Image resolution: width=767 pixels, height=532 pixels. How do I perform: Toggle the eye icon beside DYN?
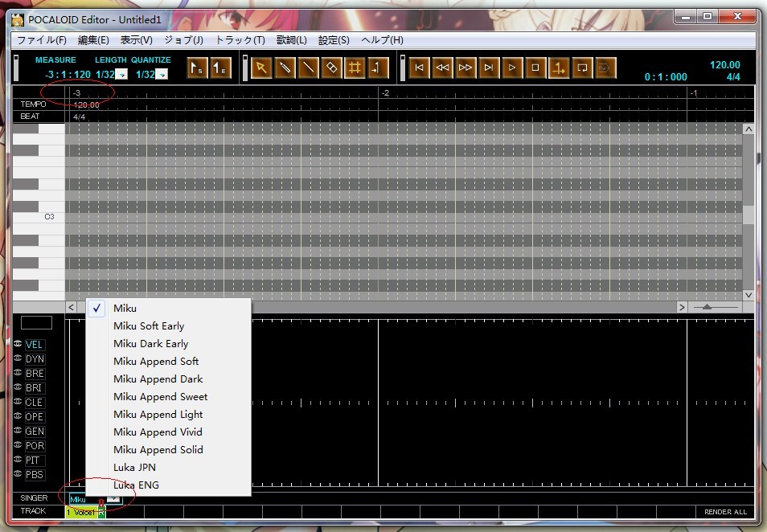18,358
